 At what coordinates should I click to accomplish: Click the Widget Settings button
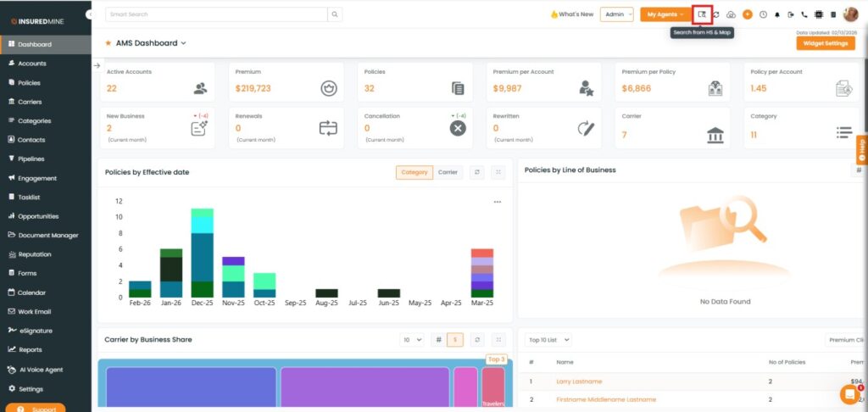[825, 43]
